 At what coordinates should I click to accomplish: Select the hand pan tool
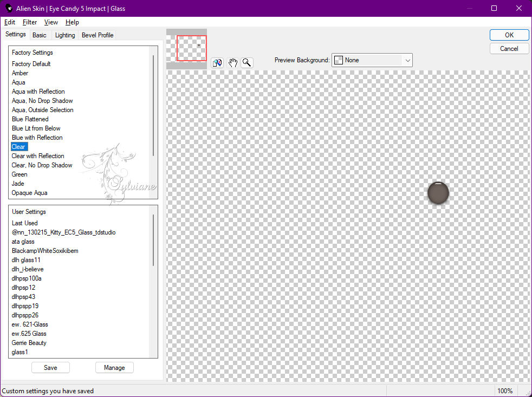[x=232, y=63]
